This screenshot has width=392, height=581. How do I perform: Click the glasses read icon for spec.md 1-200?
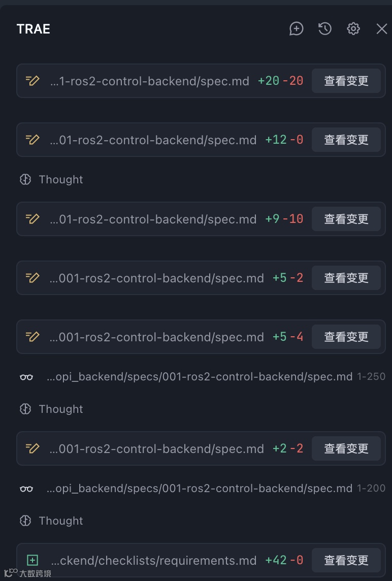click(x=26, y=489)
